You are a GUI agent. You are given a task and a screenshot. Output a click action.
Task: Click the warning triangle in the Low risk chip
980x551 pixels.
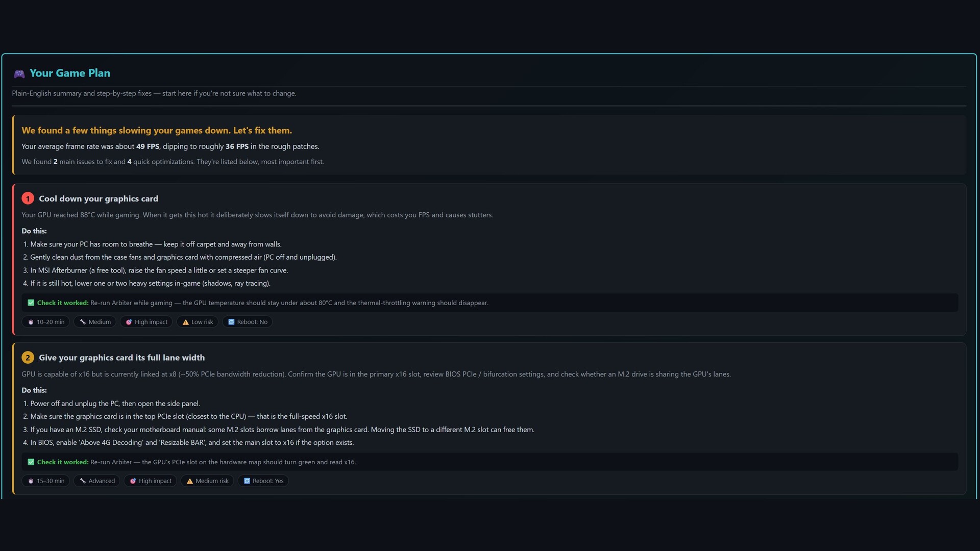186,322
